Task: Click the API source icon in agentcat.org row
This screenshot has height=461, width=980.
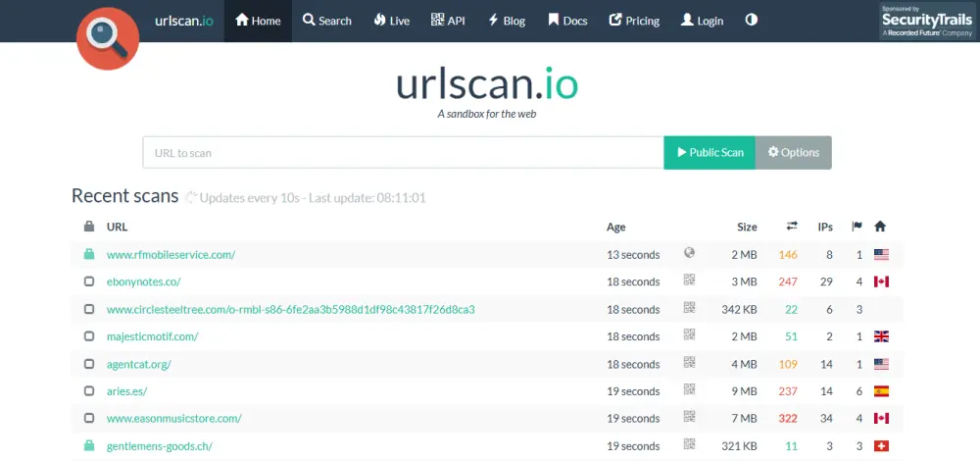Action: click(689, 362)
